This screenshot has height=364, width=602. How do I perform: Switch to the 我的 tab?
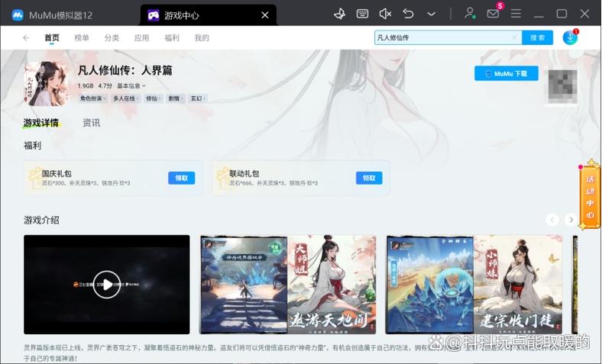click(x=202, y=37)
